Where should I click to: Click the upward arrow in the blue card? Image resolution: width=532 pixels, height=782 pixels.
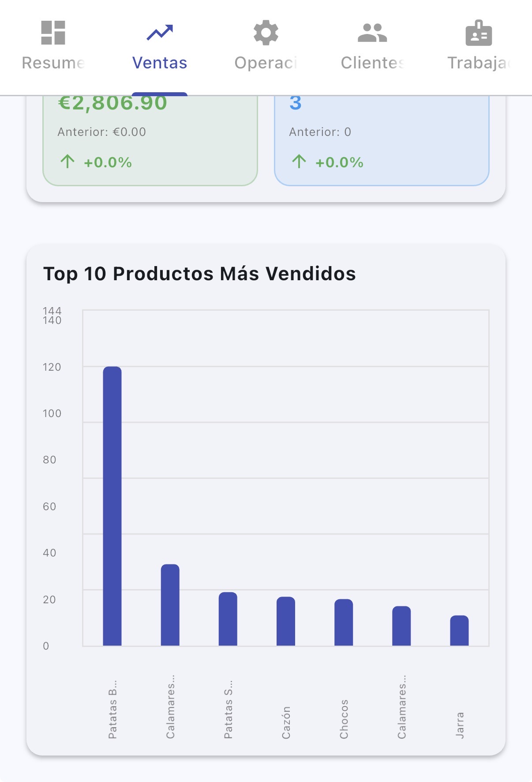(300, 162)
